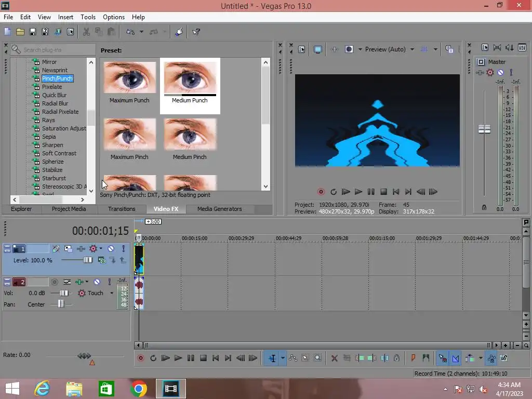The image size is (532, 399).
Task: Undo the last action
Action: (x=130, y=32)
